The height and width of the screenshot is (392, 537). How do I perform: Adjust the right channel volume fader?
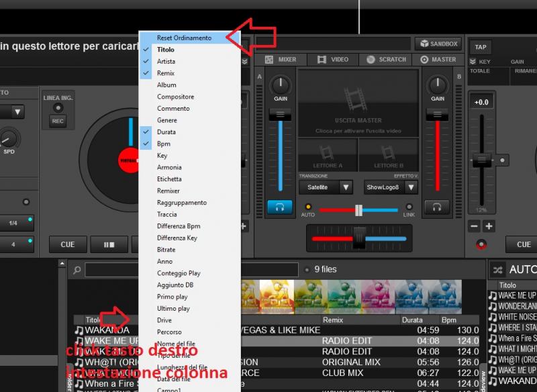437,115
